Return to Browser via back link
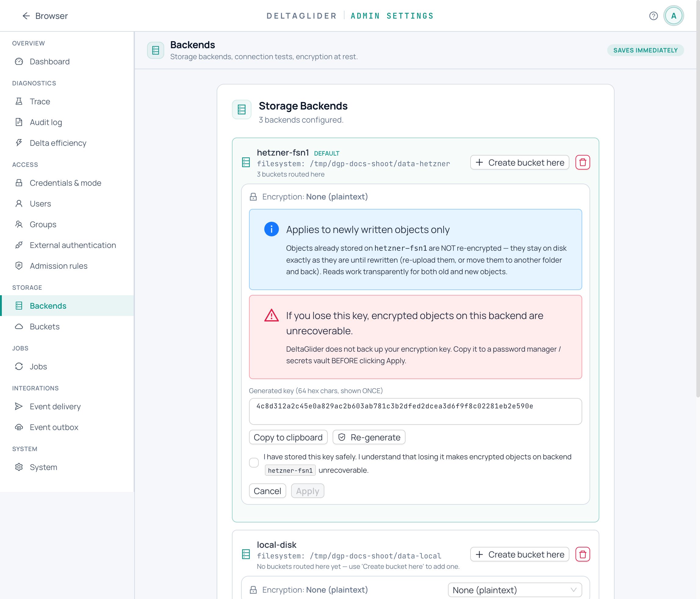Screen dimensions: 700x599 click(x=45, y=16)
